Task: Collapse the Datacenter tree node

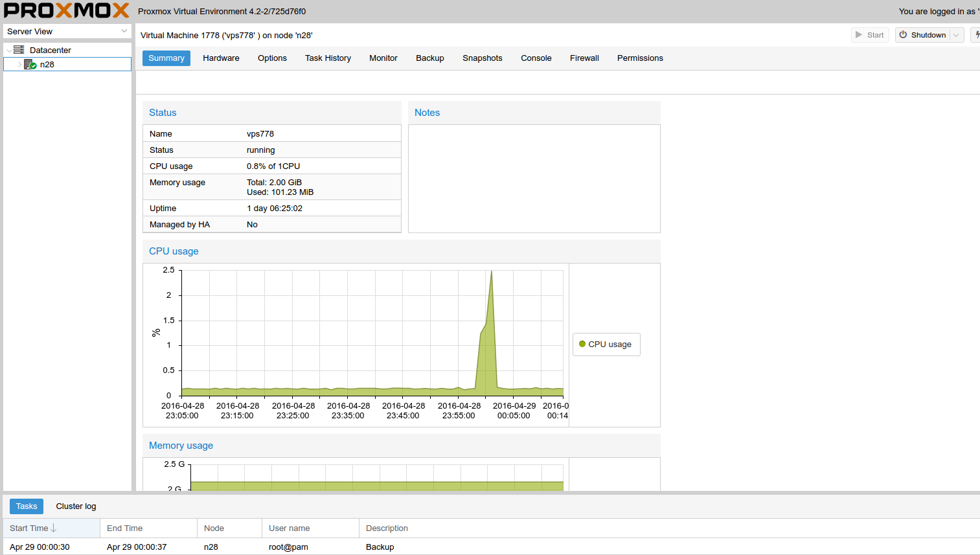Action: [8, 51]
